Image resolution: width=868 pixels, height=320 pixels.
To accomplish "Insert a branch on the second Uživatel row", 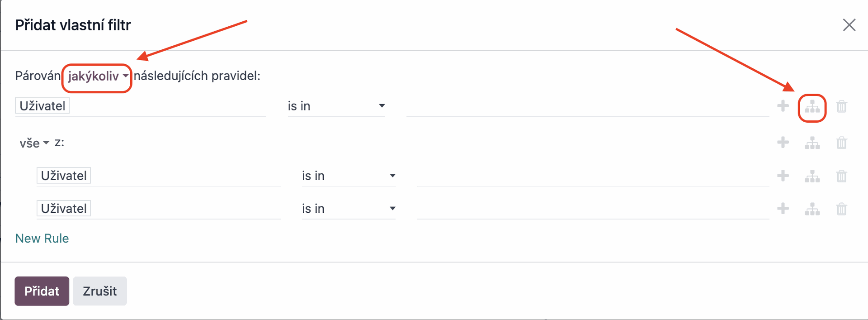I will (812, 176).
